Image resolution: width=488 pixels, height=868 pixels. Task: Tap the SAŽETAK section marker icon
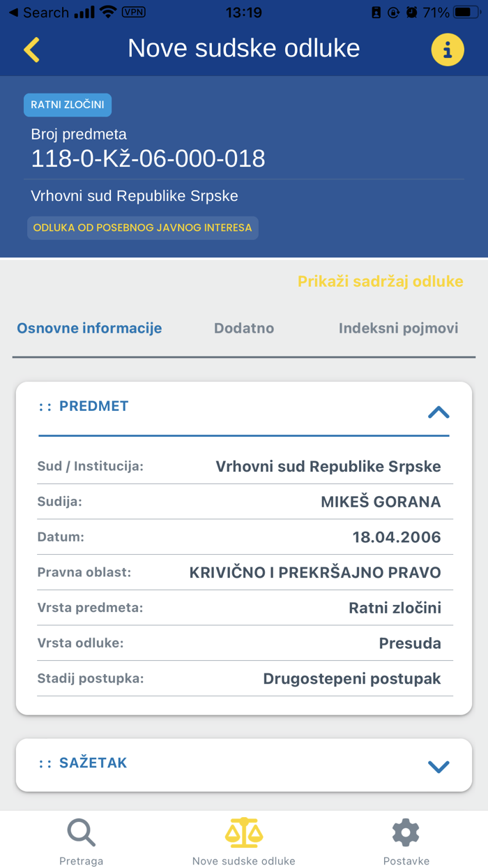pyautogui.click(x=43, y=763)
